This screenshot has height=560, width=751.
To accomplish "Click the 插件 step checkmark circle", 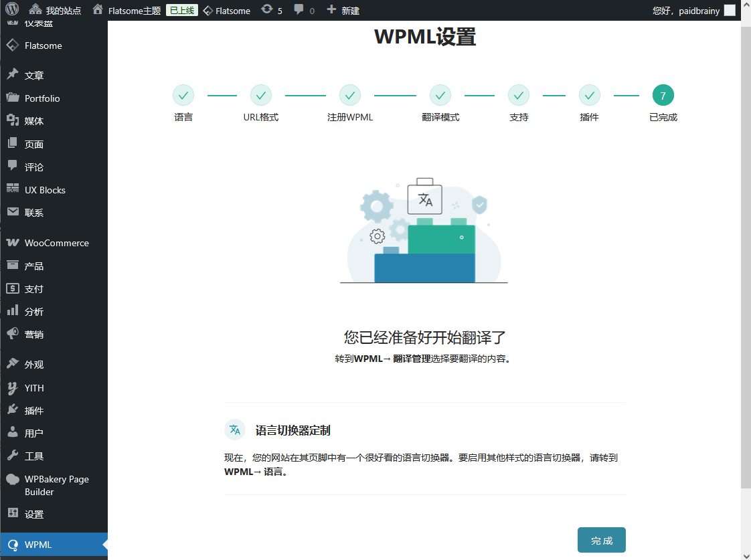I will click(590, 95).
